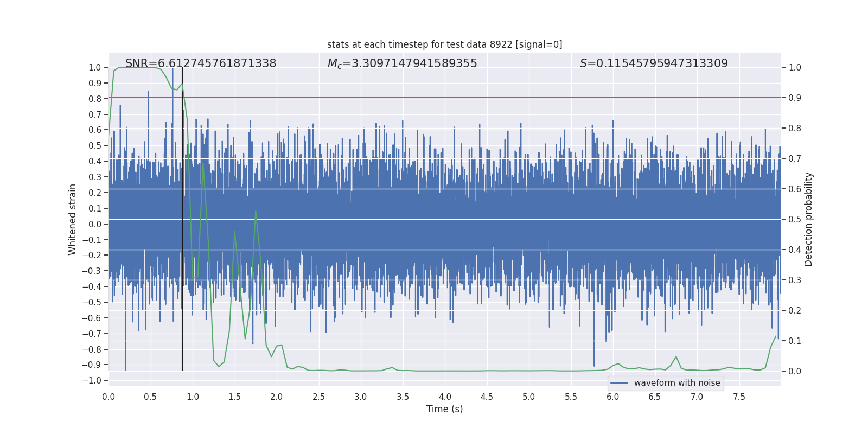Click the plot title about test data 8922
The image size is (868, 434).
click(x=444, y=44)
